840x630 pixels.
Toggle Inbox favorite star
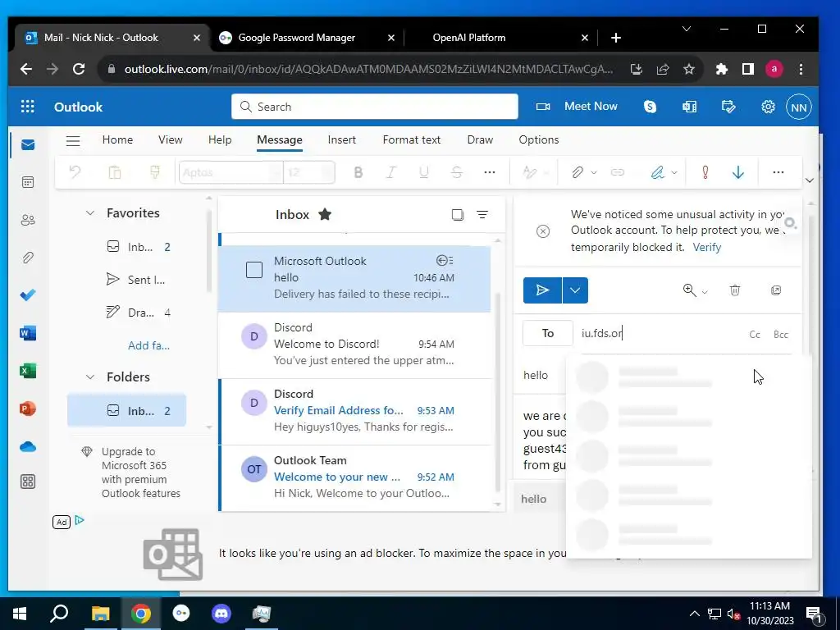point(325,215)
